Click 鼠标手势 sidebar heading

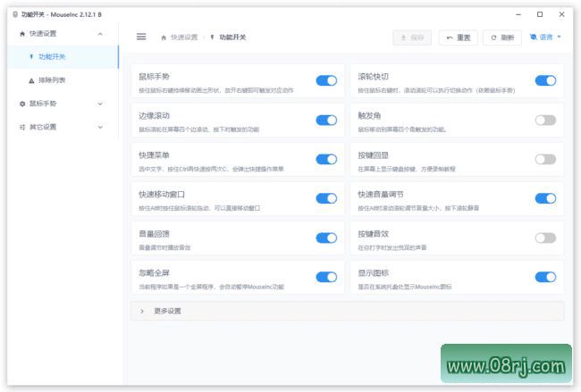43,104
